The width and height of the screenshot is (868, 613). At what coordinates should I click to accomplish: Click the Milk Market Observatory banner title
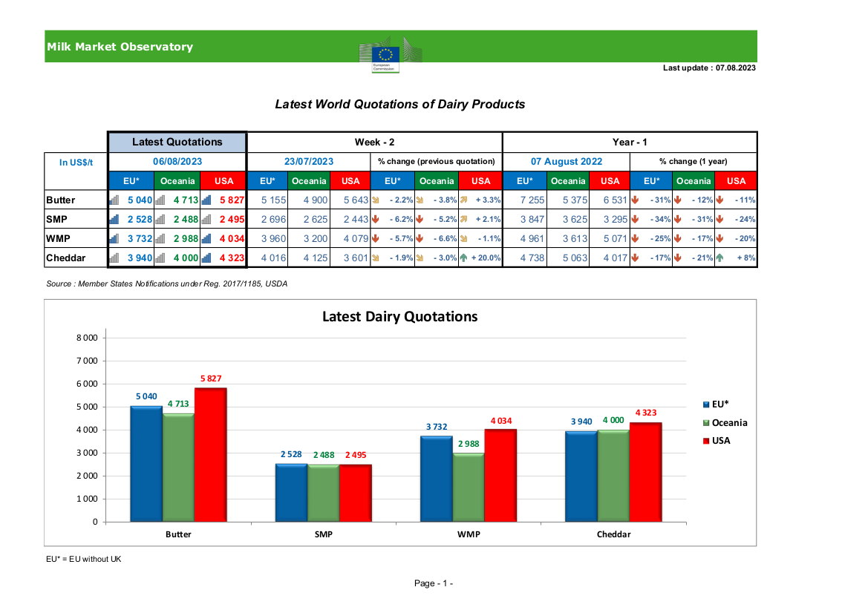(120, 47)
